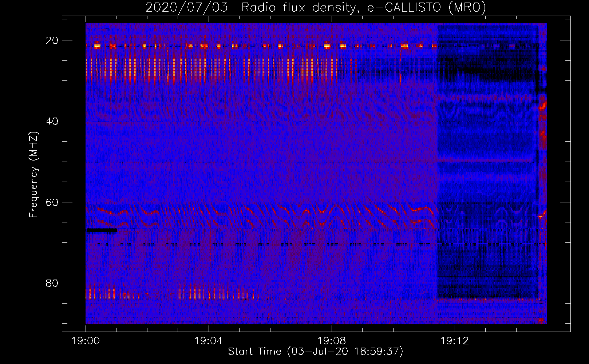589x364 pixels.
Task: Click the '19:00' time tick label
Action: pos(86,341)
